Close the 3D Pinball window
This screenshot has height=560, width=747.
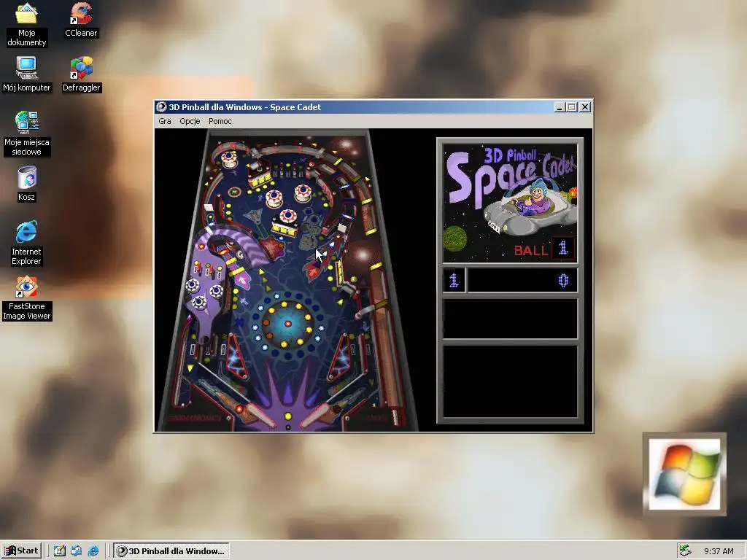pyautogui.click(x=585, y=107)
